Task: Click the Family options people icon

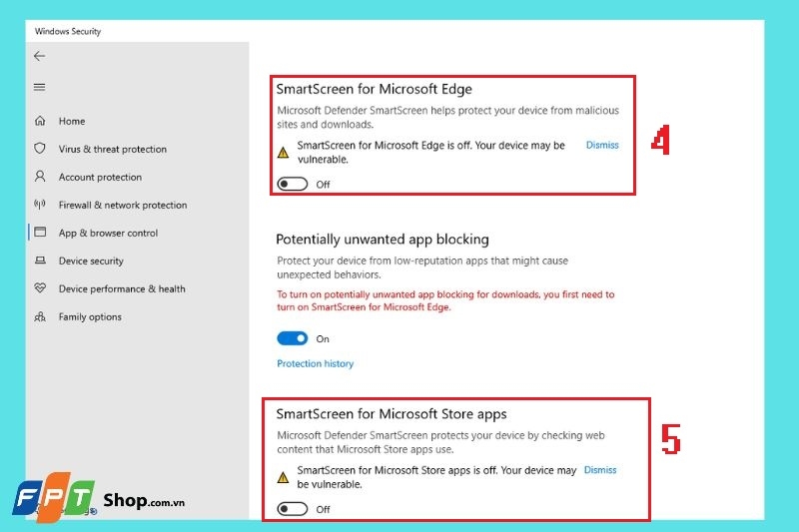Action: tap(40, 316)
